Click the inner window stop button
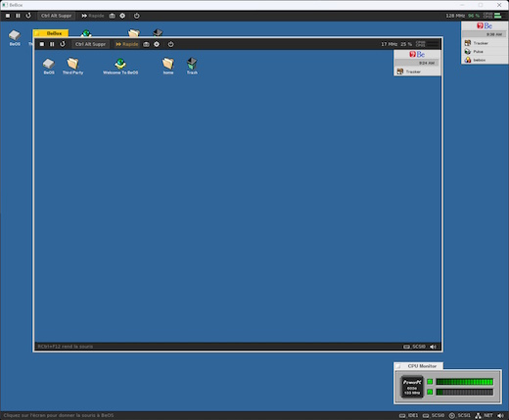The width and height of the screenshot is (509, 420). click(x=42, y=44)
